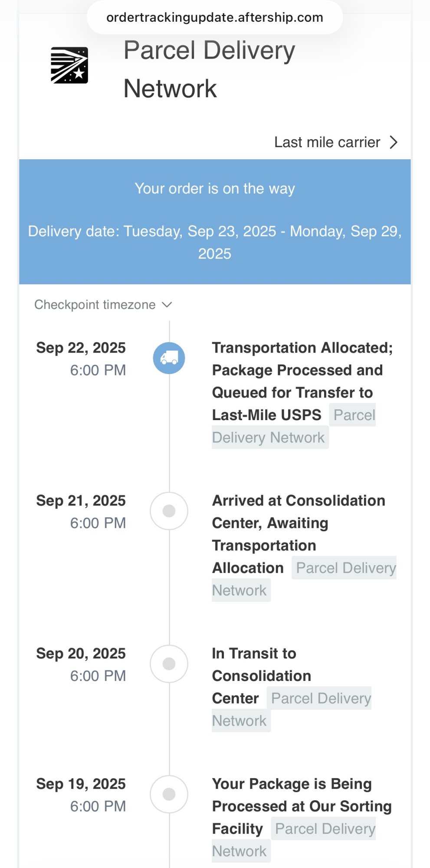Click the 'Your order is on the way' banner

pyautogui.click(x=215, y=189)
